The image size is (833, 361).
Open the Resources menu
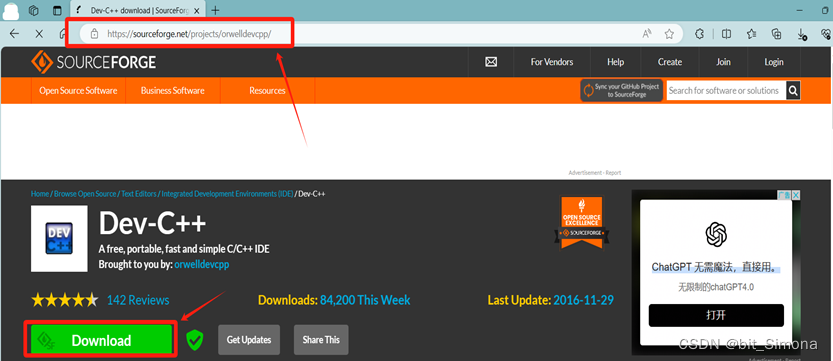coord(267,90)
